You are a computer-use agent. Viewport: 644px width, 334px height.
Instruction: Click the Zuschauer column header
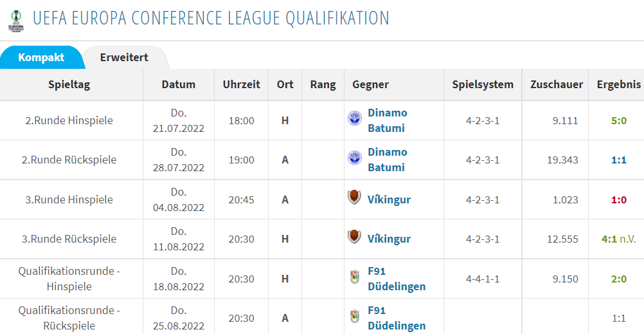557,85
